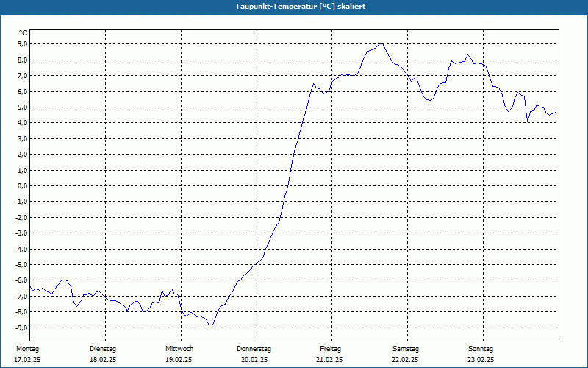Click the Donnerstag day label

tap(254, 349)
